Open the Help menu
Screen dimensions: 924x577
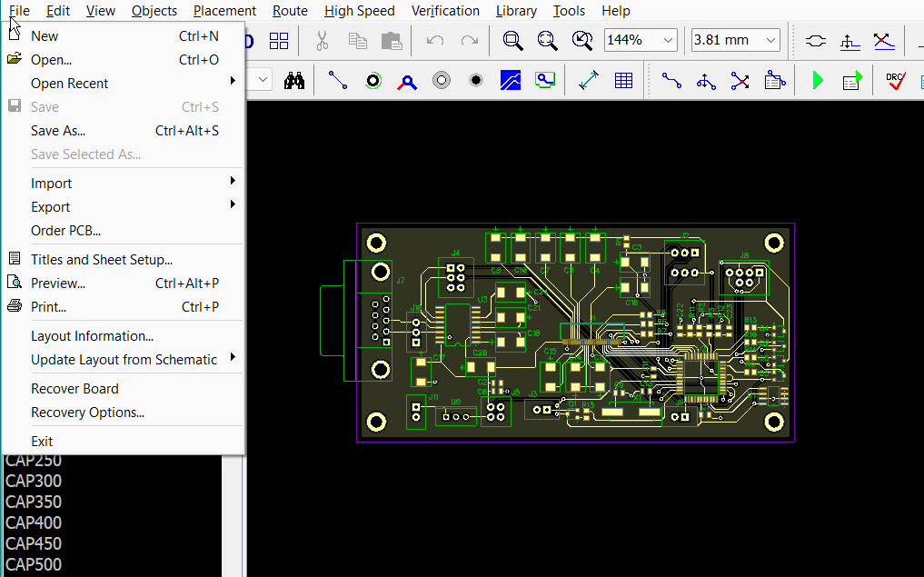click(x=616, y=11)
